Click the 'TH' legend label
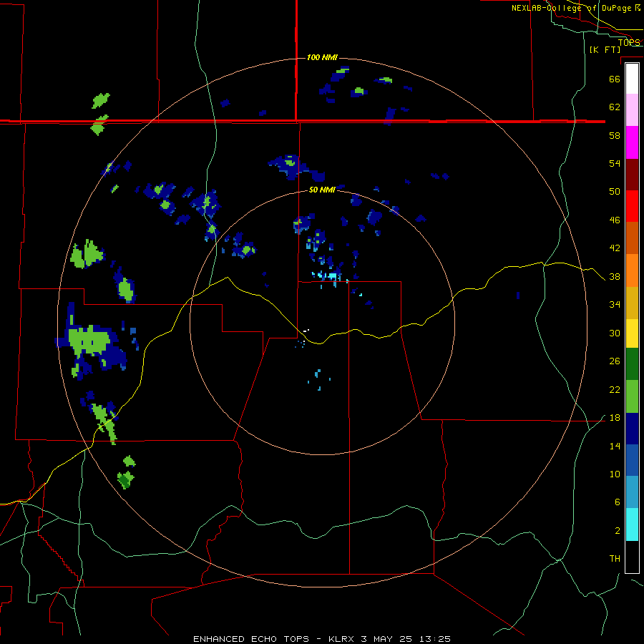The width and height of the screenshot is (644, 644). pos(615,559)
